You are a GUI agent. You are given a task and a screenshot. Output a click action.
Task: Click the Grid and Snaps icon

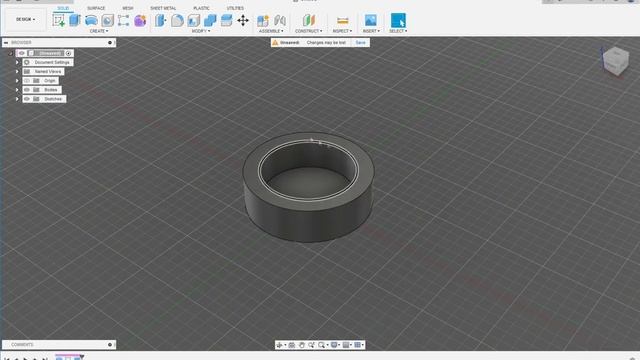click(x=346, y=345)
